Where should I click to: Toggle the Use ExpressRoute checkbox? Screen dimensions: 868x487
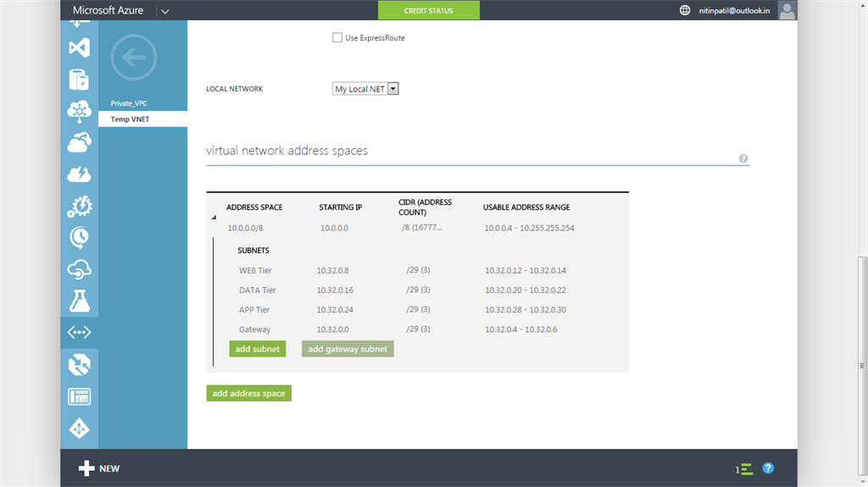point(337,37)
